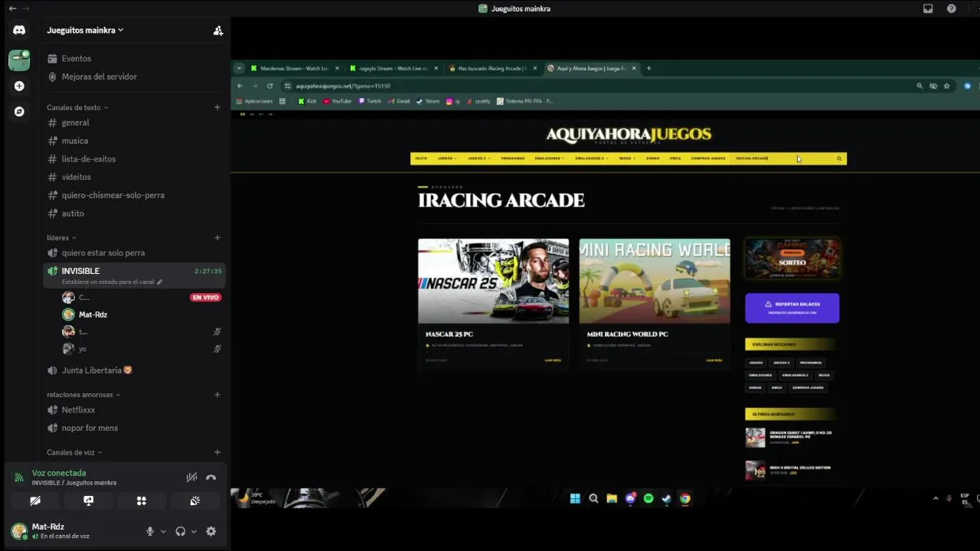980x551 pixels.
Task: Open the Jueguitos mainkra server dropdown
Action: [x=85, y=31]
